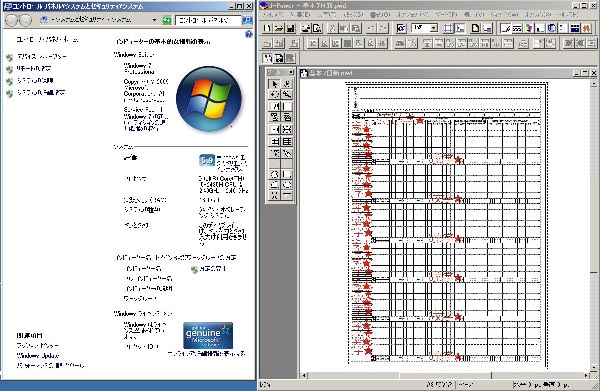Click the New document toolbar icon
This screenshot has height=391, width=600.
[x=267, y=28]
